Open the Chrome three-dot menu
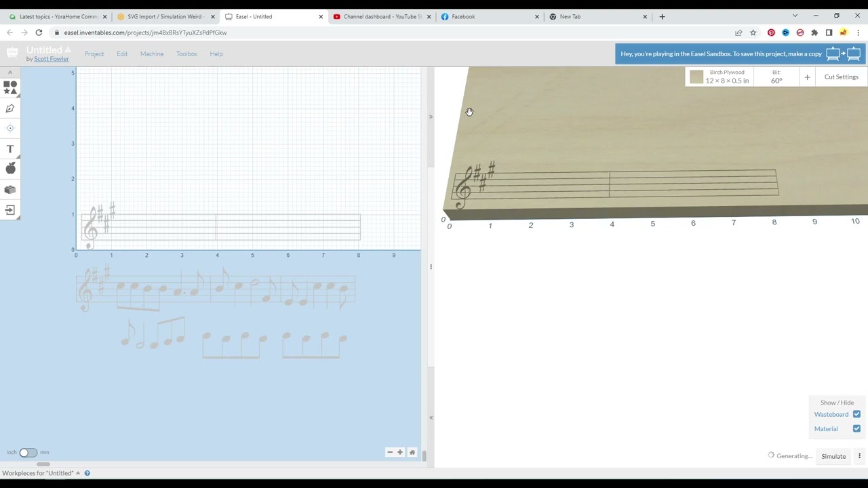 coord(857,33)
